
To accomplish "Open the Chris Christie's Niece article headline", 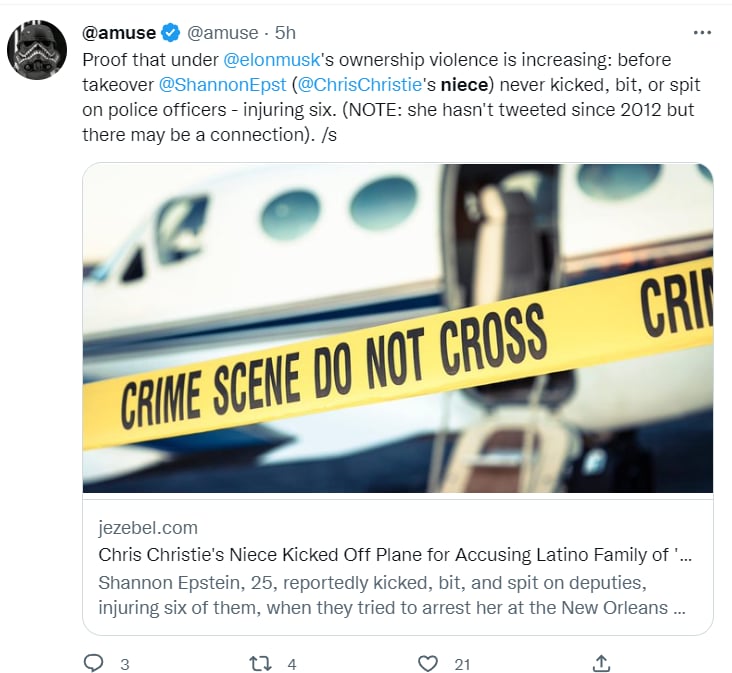I will click(x=395, y=555).
